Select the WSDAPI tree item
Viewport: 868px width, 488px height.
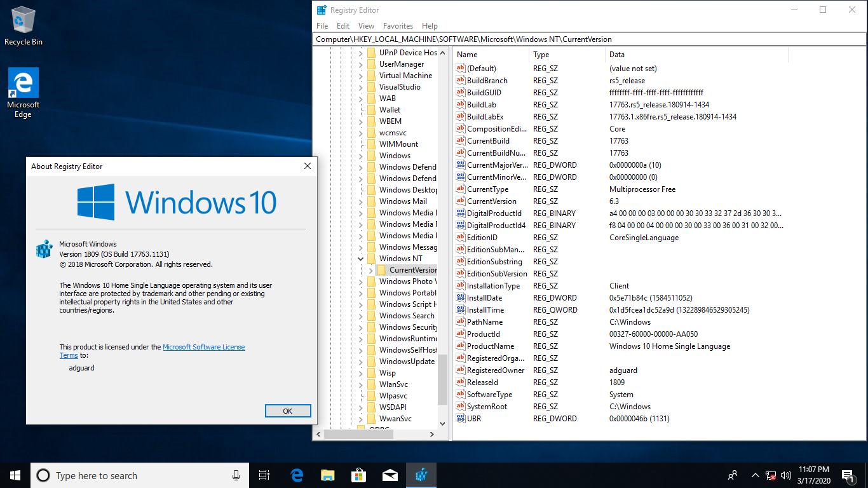point(393,407)
